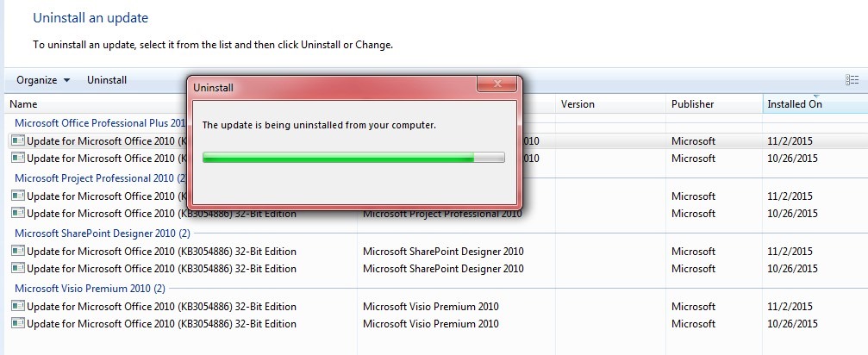Image resolution: width=868 pixels, height=355 pixels.
Task: Sort by the Installed On column header
Action: (x=794, y=104)
